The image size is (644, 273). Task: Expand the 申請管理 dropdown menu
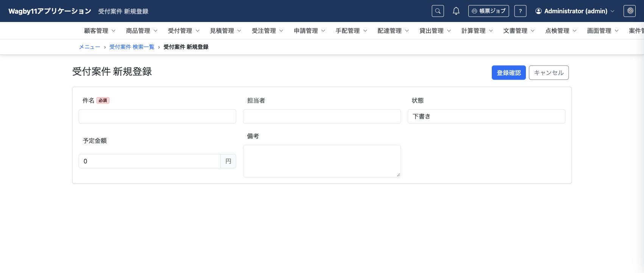pyautogui.click(x=310, y=31)
